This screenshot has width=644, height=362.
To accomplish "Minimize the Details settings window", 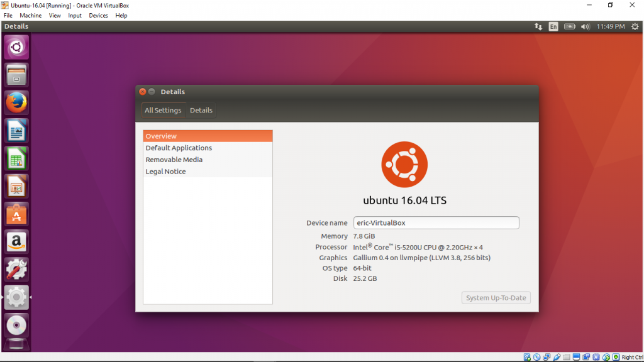I will point(152,92).
